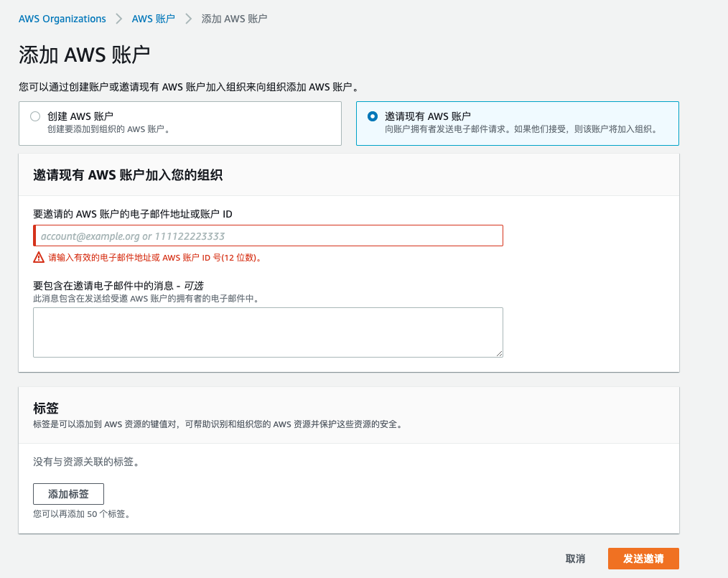The width and height of the screenshot is (728, 578).
Task: Go to the AWS 账户 breadcrumb page
Action: point(153,19)
